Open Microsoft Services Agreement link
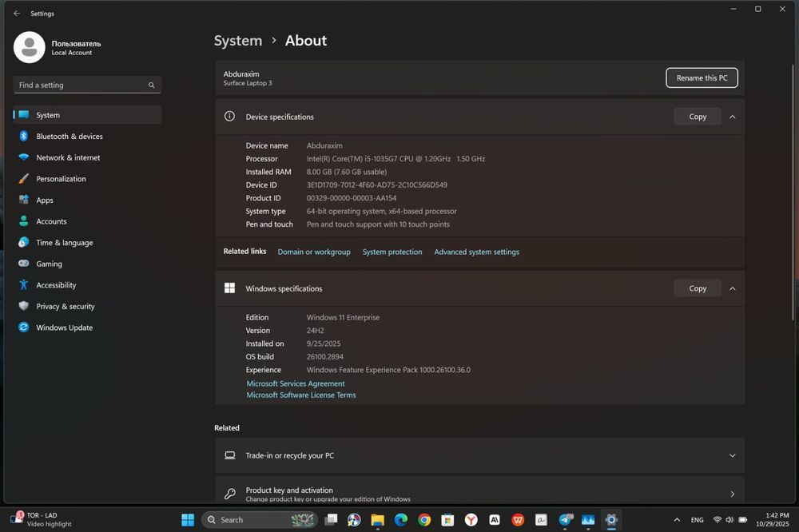 point(296,383)
